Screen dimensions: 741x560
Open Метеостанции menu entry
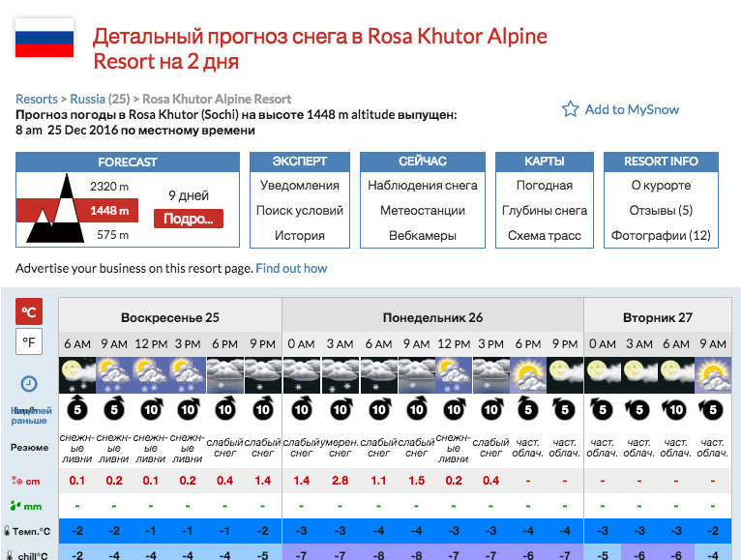(x=423, y=210)
